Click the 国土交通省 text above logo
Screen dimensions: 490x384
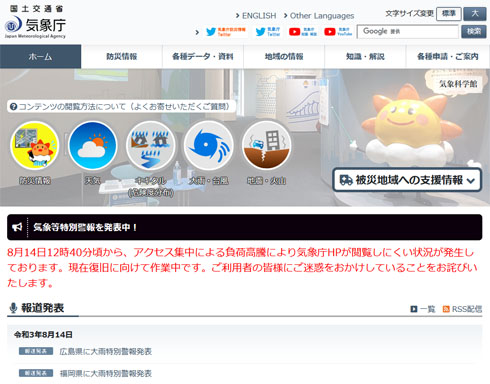36,9
